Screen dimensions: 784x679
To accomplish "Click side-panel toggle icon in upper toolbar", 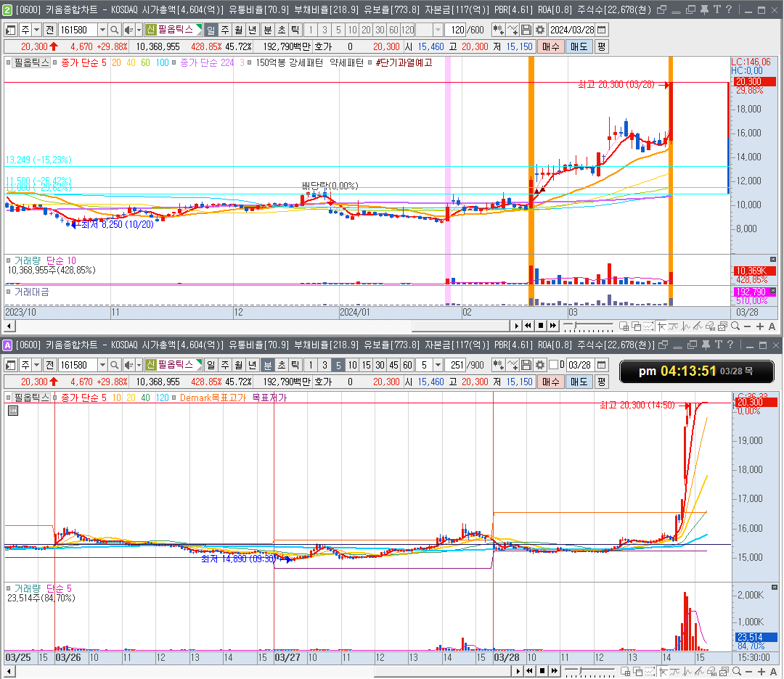I will [x=10, y=30].
